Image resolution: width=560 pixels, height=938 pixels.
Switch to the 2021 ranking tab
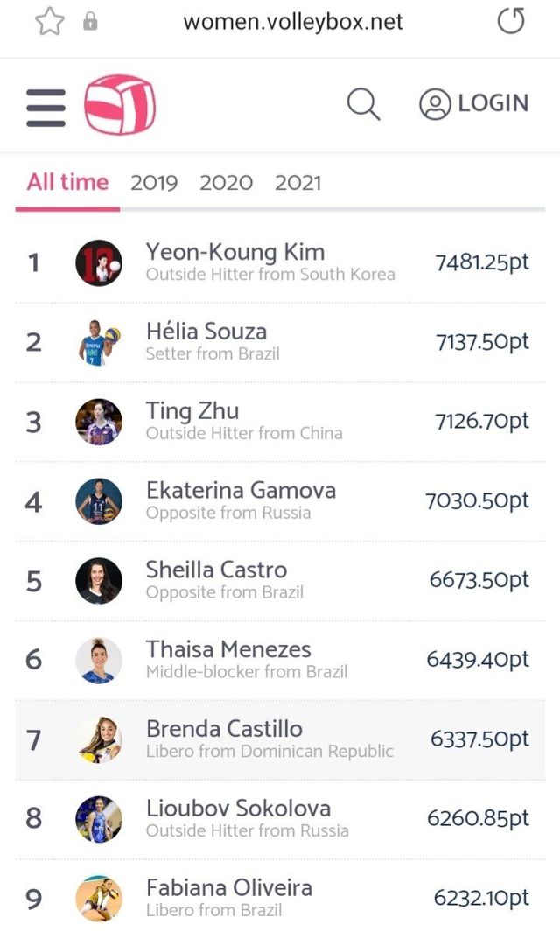297,183
